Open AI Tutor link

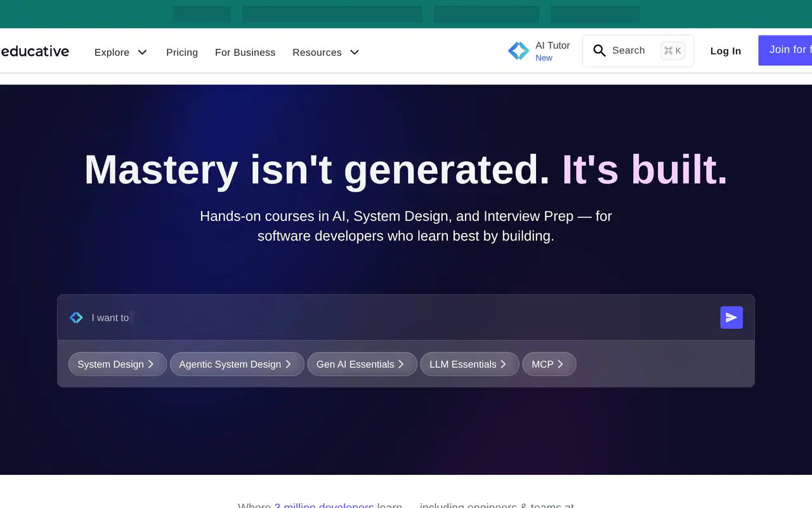539,51
